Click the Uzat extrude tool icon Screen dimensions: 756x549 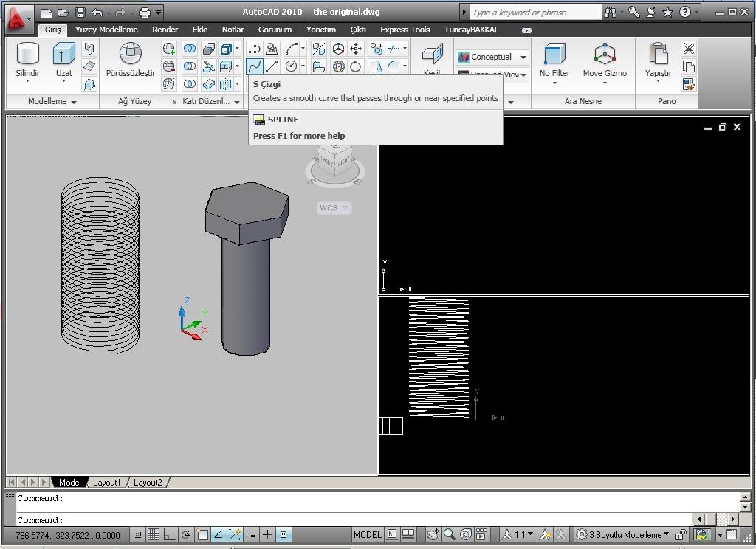63,53
